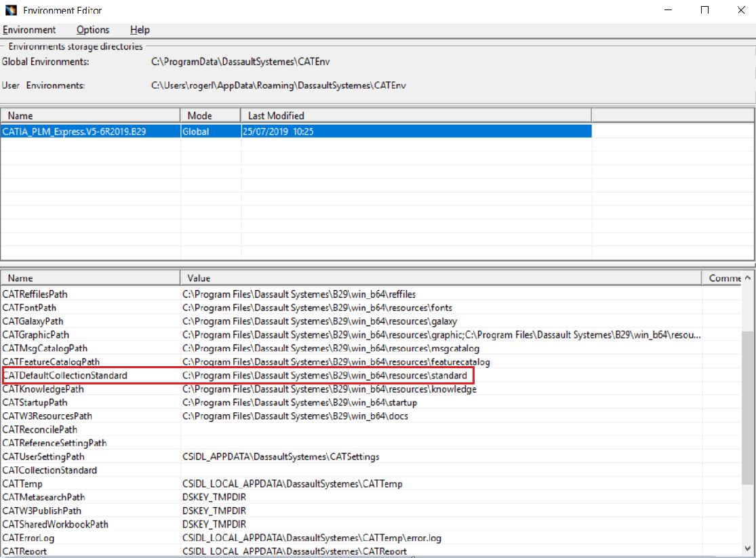
Task: Select the CATW3PublishPath variable
Action: pyautogui.click(x=42, y=511)
